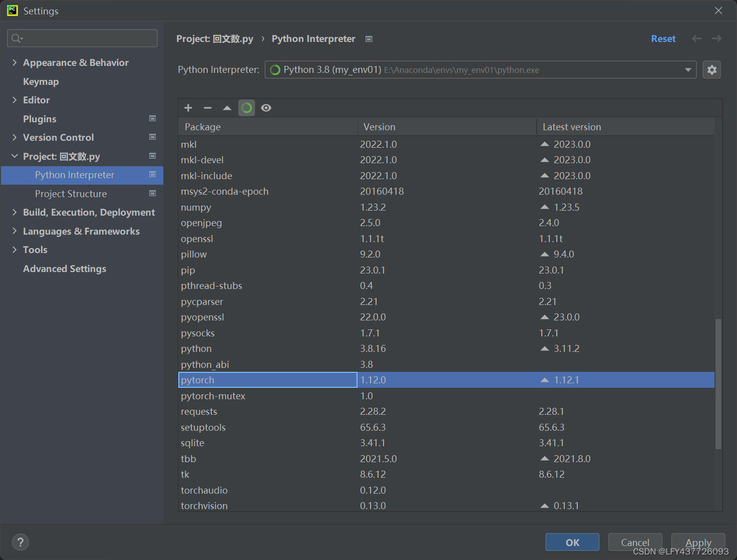The image size is (737, 560).
Task: Click the package list vertical scrollbar
Action: (719, 384)
